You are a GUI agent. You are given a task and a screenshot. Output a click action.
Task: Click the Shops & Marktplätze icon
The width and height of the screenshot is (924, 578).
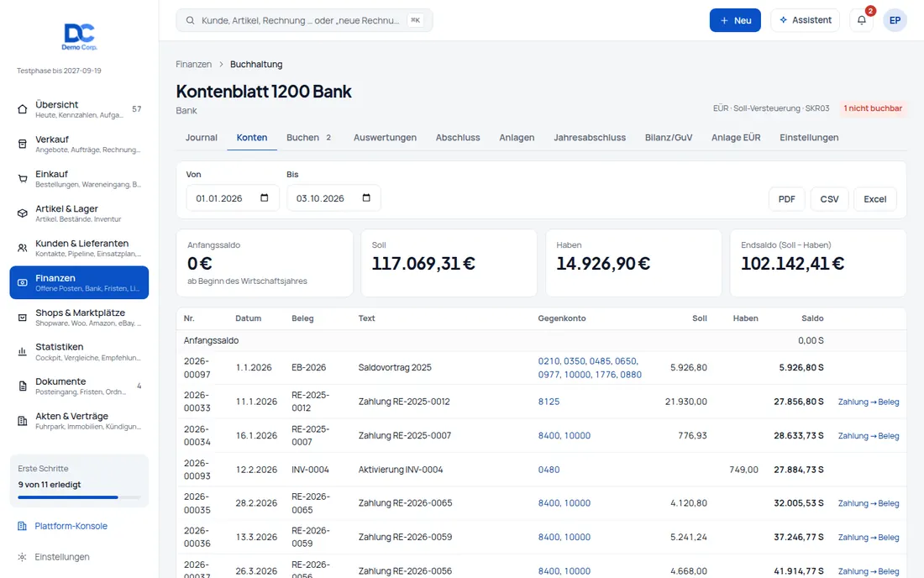23,318
